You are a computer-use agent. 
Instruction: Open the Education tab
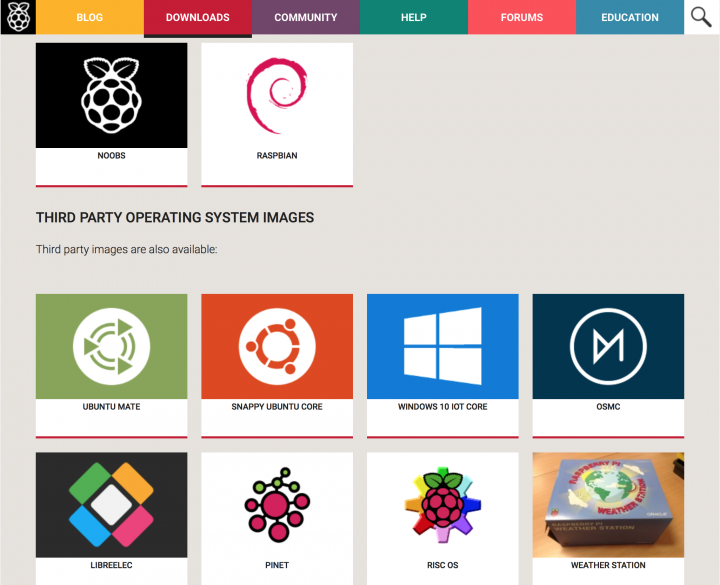(x=630, y=17)
